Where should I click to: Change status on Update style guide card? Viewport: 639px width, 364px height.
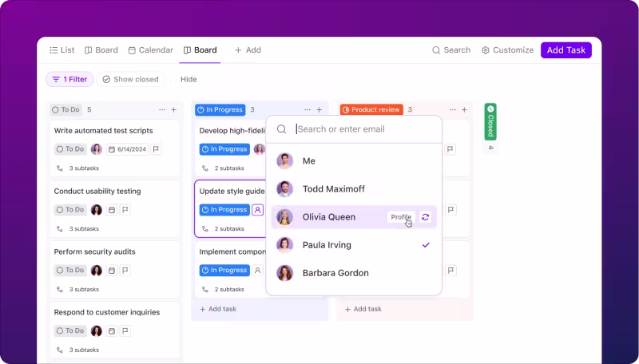pos(224,210)
